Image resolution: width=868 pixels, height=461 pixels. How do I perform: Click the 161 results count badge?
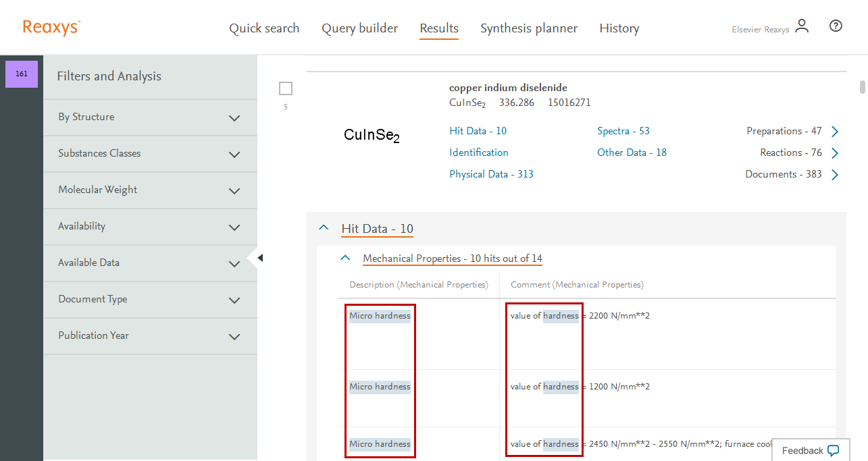pyautogui.click(x=22, y=74)
